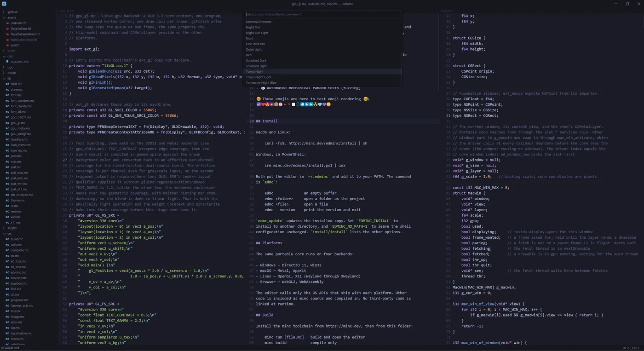Expand the build folder
The image size is (644, 351).
(x=4, y=51)
